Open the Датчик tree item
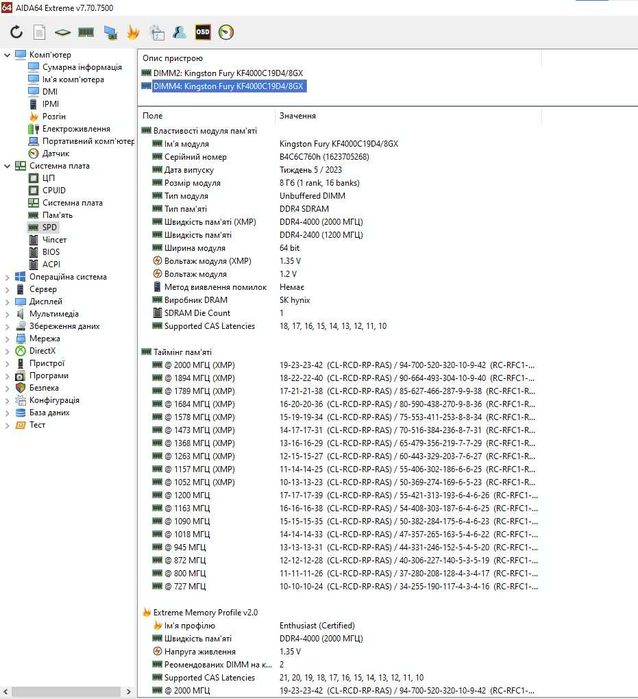Image resolution: width=638 pixels, height=699 pixels. click(56, 153)
